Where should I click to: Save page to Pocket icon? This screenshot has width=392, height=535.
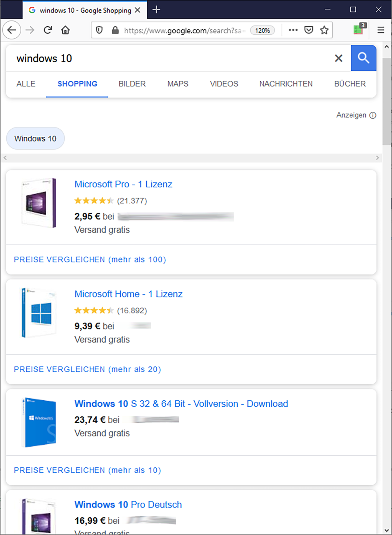(309, 30)
